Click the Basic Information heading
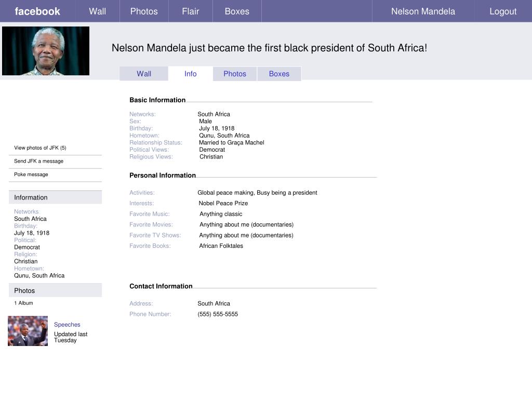 click(157, 100)
